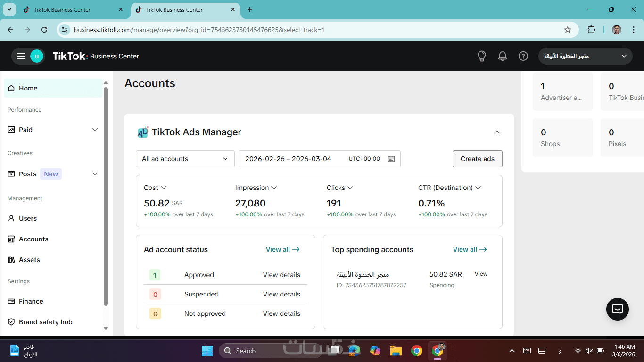This screenshot has width=644, height=362.
Task: View site information icon in address bar
Action: click(64, 30)
